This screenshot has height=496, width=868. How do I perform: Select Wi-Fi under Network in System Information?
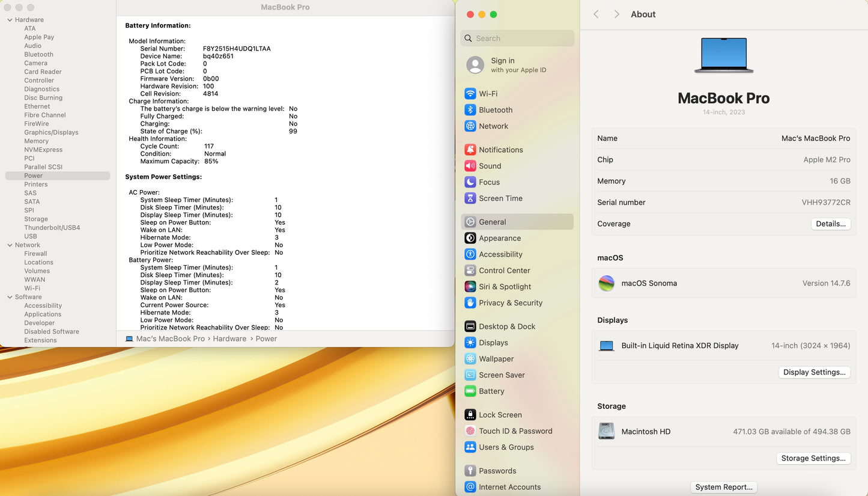tap(32, 289)
